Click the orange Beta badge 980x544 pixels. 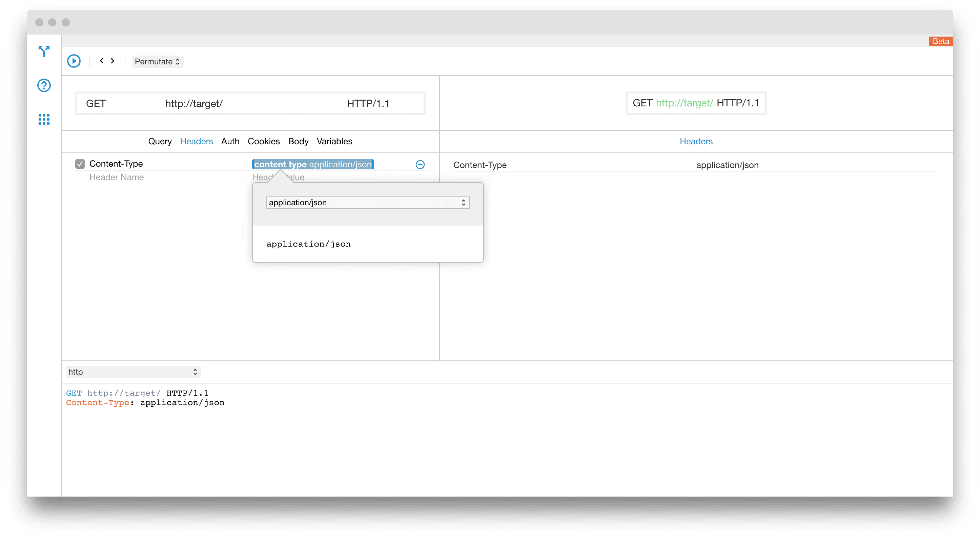point(940,41)
